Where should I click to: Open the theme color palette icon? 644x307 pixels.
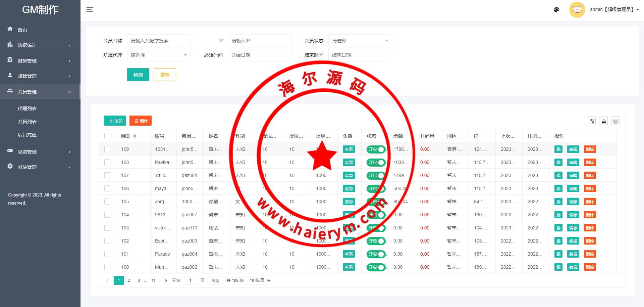(x=556, y=10)
